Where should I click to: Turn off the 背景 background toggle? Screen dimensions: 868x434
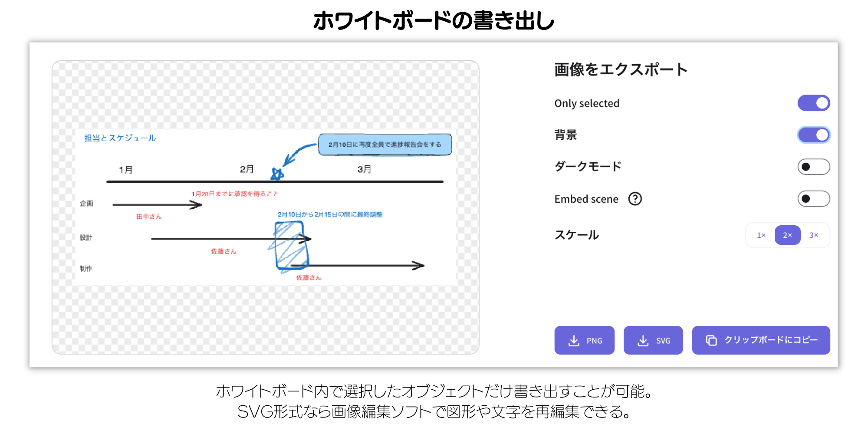click(813, 135)
